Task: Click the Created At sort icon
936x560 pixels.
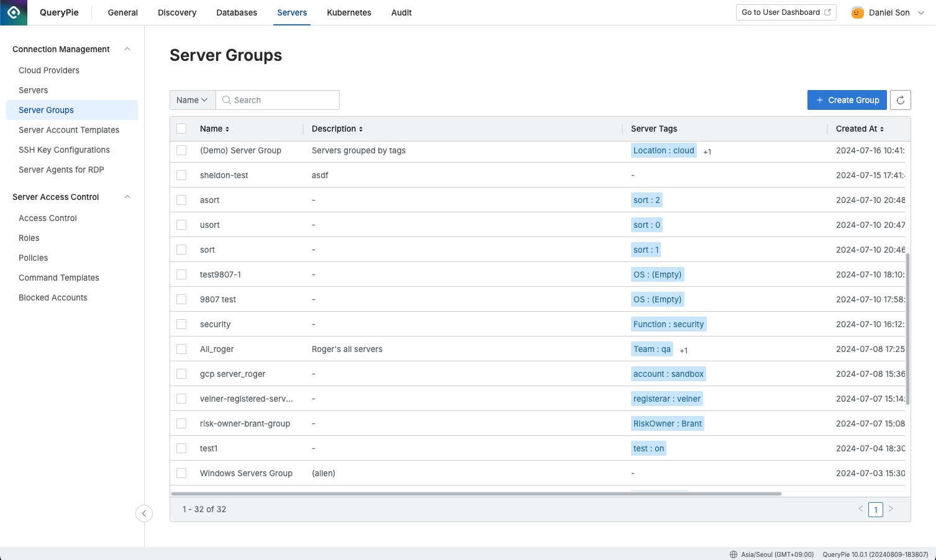Action: 882,129
